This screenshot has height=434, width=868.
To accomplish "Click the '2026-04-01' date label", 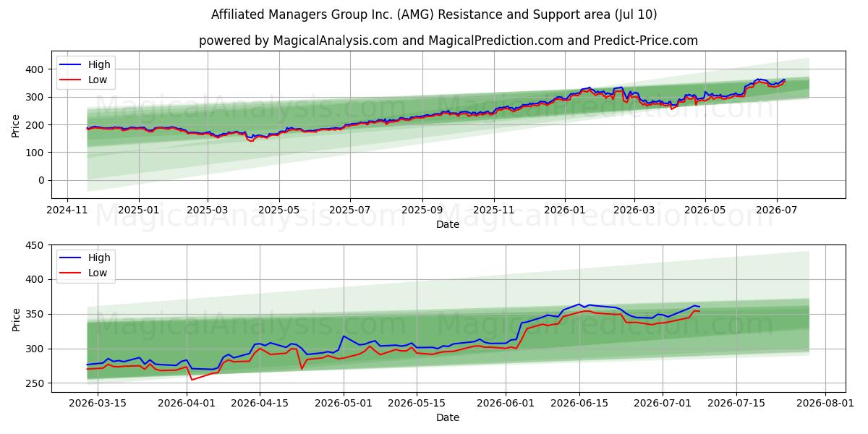I will pyautogui.click(x=187, y=403).
